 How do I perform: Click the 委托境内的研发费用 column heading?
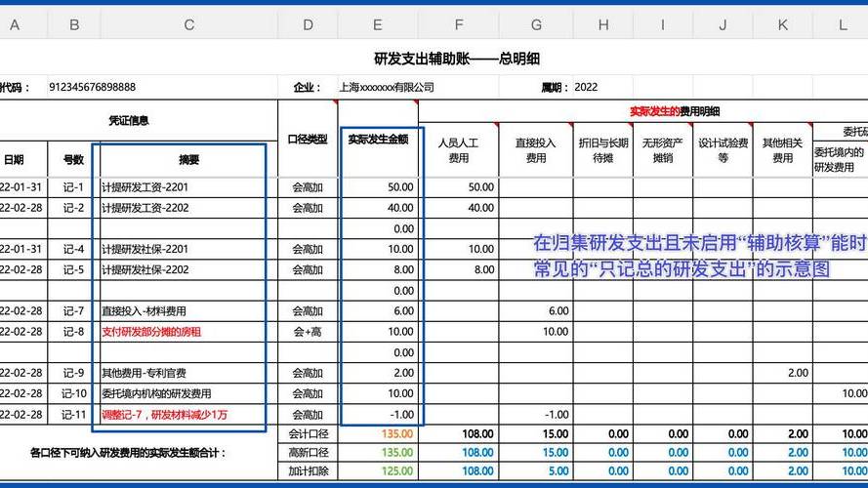840,159
